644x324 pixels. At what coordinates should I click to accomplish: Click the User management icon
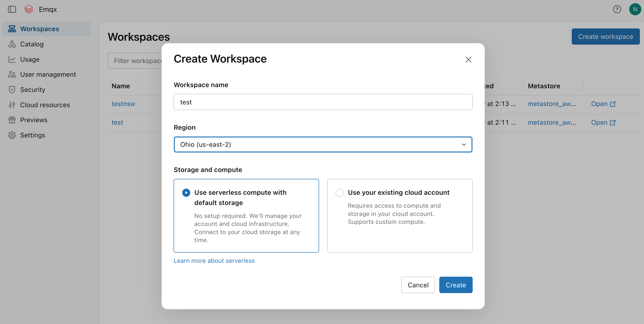(x=12, y=74)
